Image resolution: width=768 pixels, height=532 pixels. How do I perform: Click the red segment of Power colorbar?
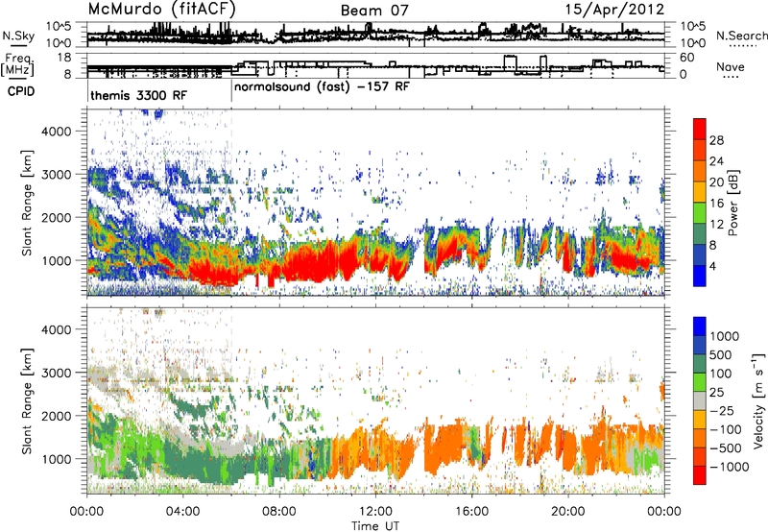[x=700, y=129]
